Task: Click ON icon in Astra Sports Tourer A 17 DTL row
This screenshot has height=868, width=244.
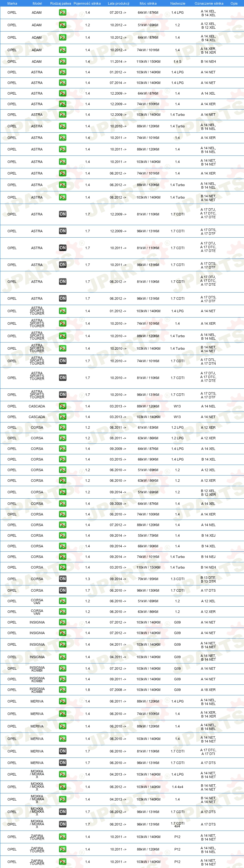Action: pyautogui.click(x=63, y=361)
